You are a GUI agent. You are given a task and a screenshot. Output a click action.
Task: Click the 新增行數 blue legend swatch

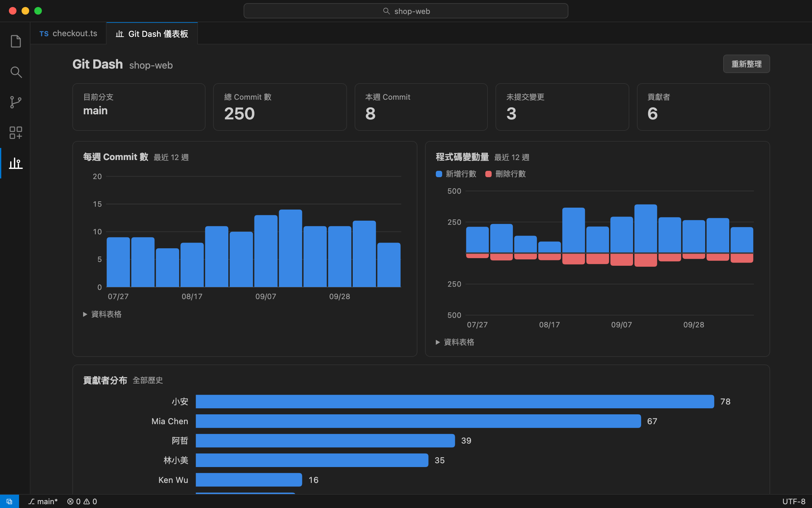coord(439,174)
